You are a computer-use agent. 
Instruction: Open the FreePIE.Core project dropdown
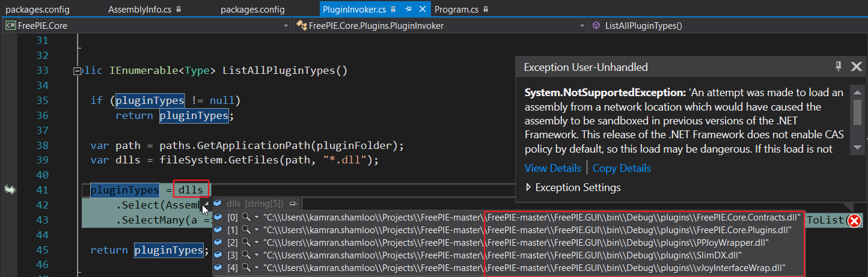point(286,26)
